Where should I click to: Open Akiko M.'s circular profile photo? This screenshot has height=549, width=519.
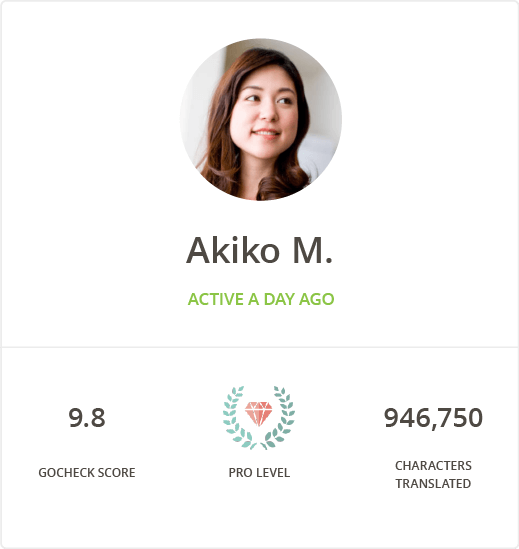coord(261,119)
